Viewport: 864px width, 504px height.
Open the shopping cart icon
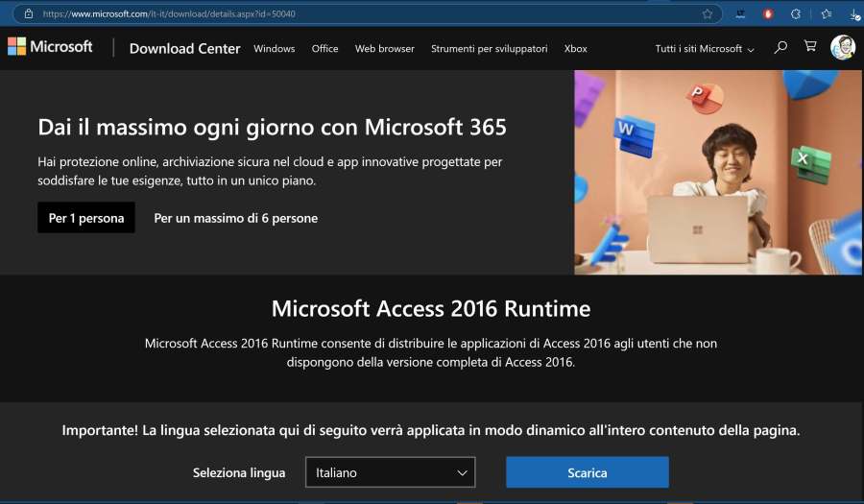(810, 47)
